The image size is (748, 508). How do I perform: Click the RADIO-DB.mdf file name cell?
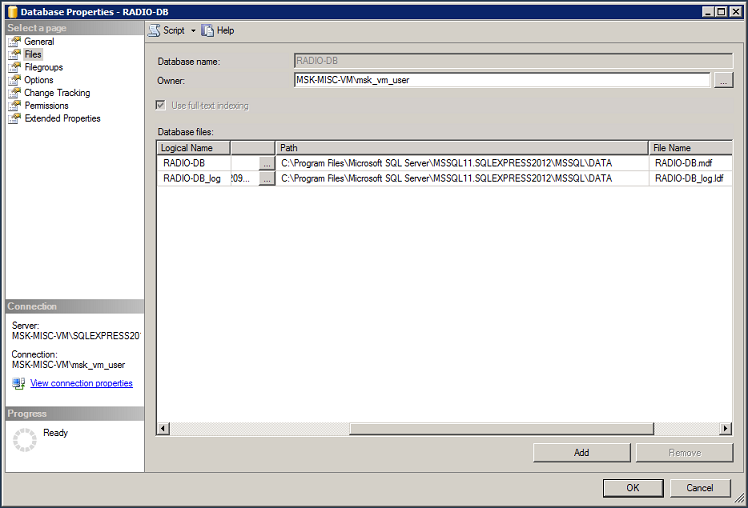691,163
